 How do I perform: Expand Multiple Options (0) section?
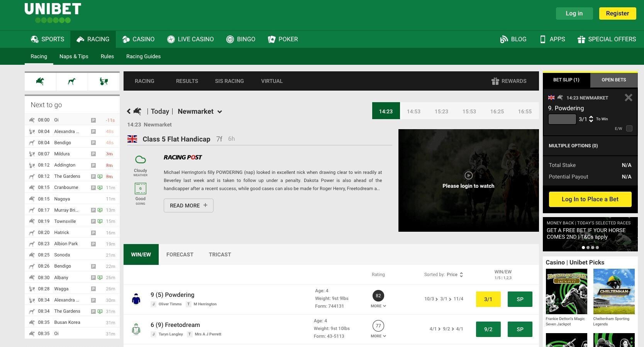click(590, 146)
